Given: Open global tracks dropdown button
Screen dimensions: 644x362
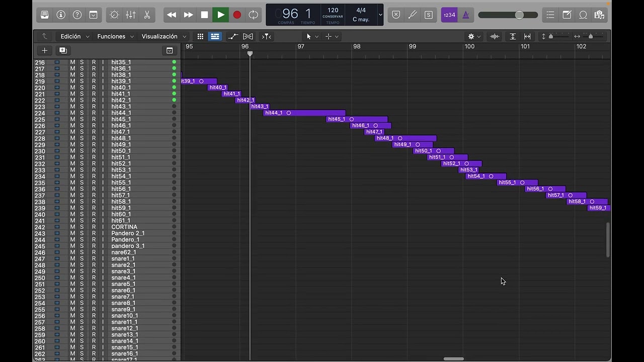Looking at the screenshot, I should (x=170, y=50).
